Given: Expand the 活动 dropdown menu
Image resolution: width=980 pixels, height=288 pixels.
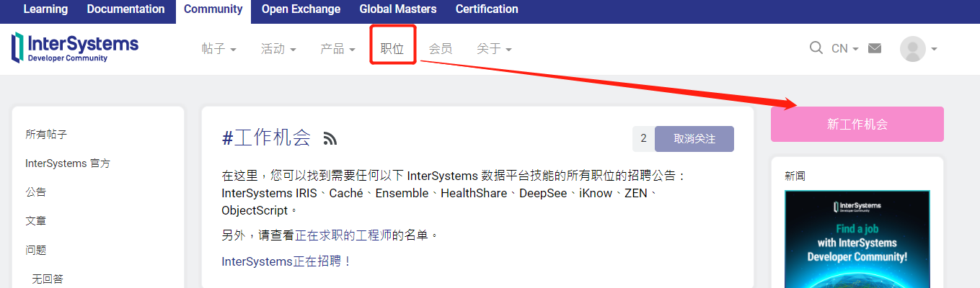Looking at the screenshot, I should click(x=278, y=49).
